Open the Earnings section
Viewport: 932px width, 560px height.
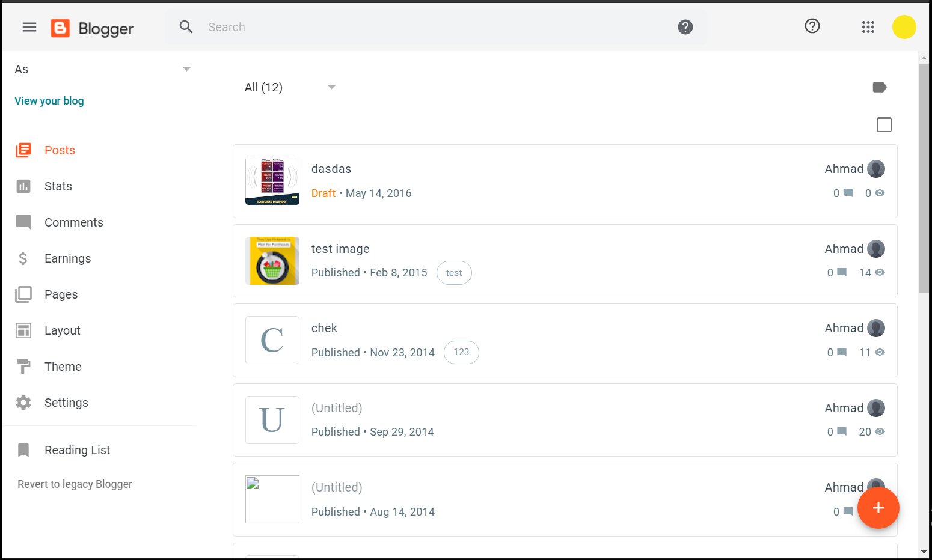pos(67,258)
